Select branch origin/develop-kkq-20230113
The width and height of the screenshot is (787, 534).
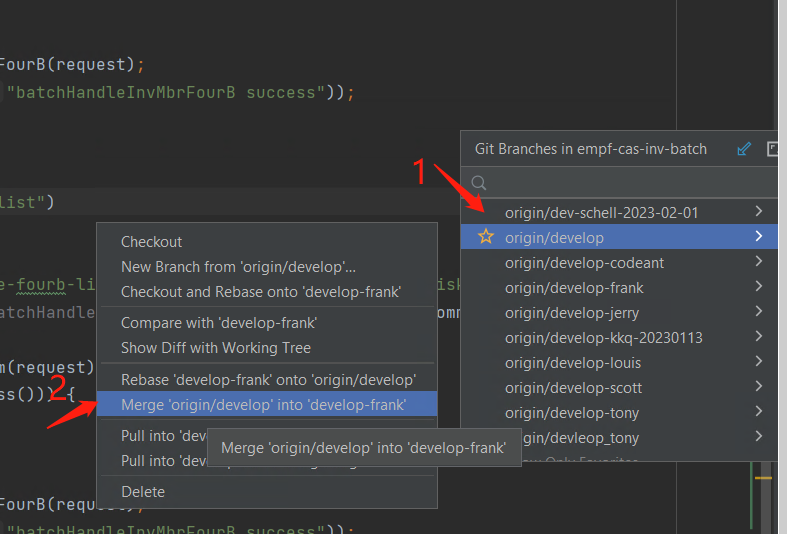pos(619,337)
